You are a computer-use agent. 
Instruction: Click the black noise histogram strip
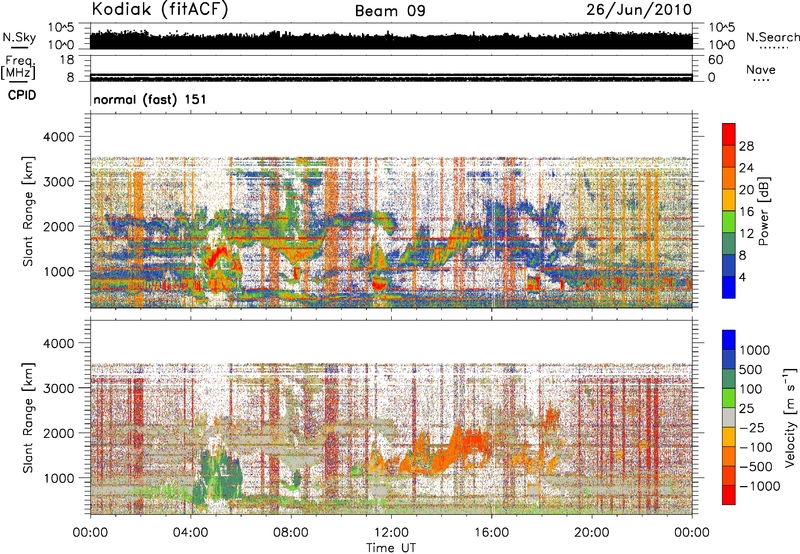point(391,40)
